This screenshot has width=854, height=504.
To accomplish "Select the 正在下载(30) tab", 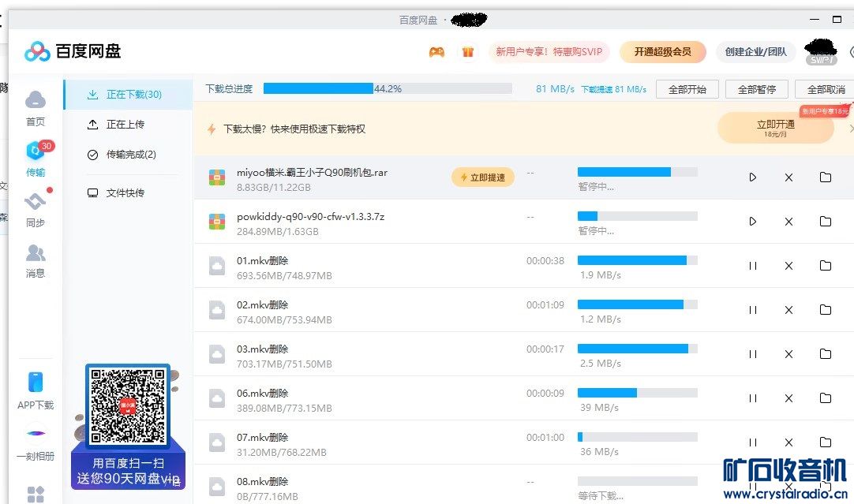I will point(128,94).
